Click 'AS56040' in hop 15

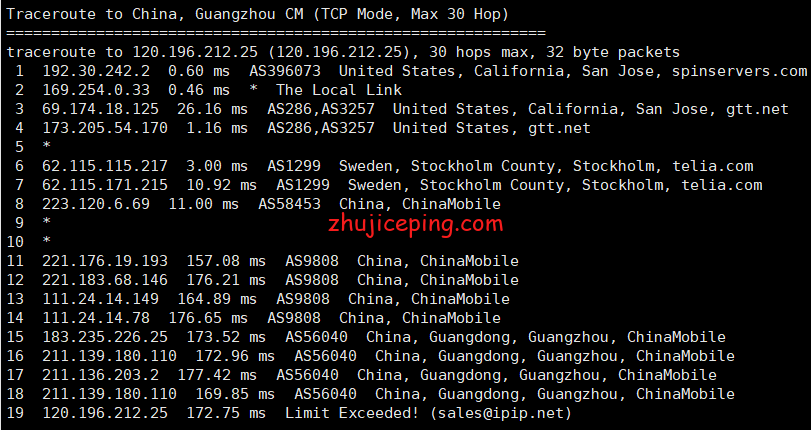coord(316,337)
